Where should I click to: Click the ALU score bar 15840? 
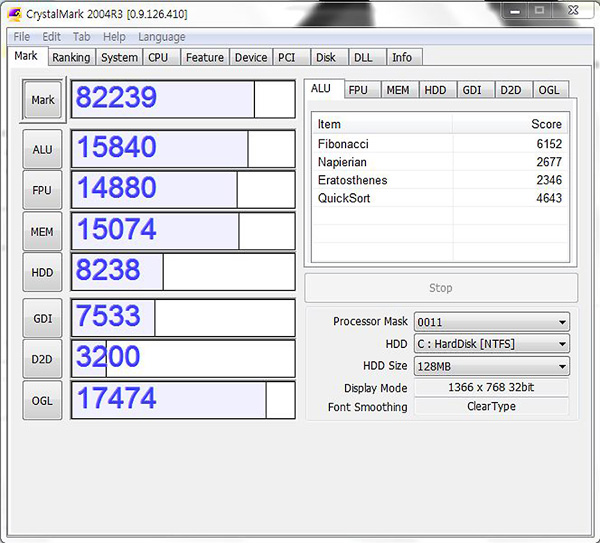183,148
